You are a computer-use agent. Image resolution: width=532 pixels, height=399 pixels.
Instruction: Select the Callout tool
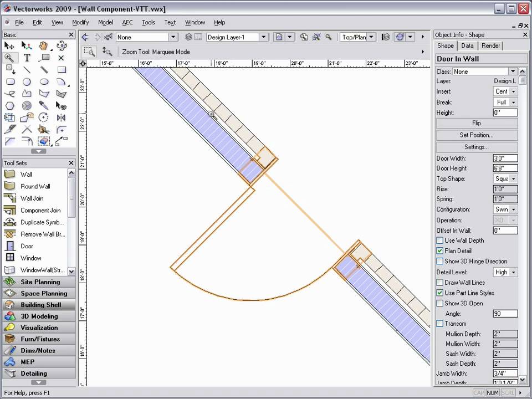point(44,58)
